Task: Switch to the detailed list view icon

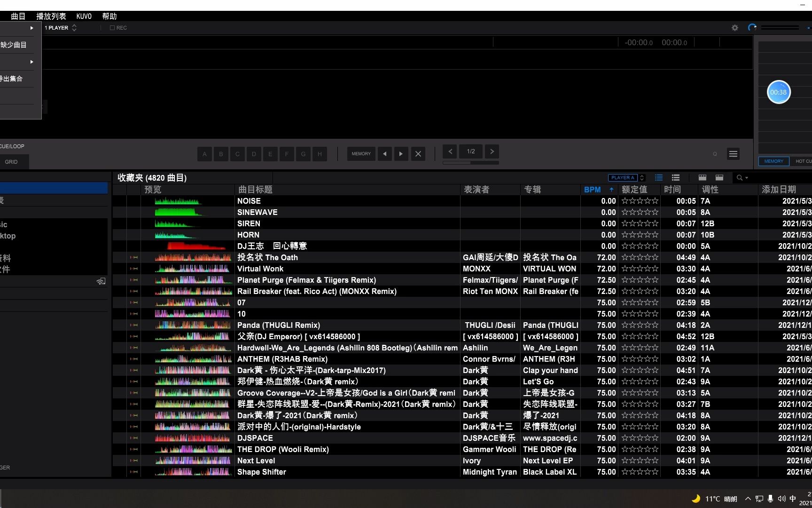Action: point(675,177)
